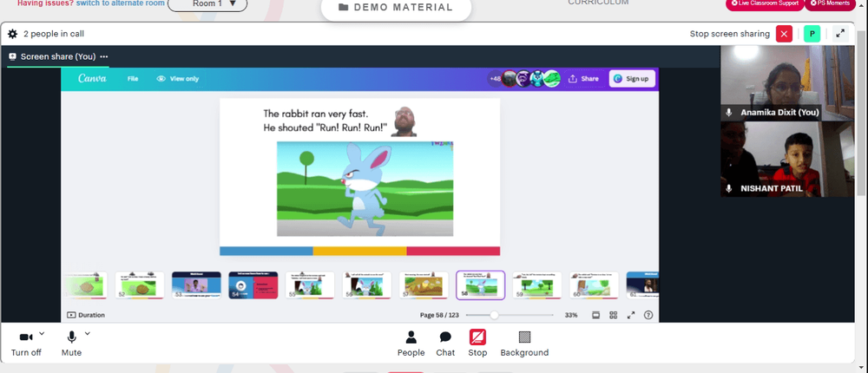The width and height of the screenshot is (868, 373).
Task: Mute the microphone
Action: (x=71, y=344)
